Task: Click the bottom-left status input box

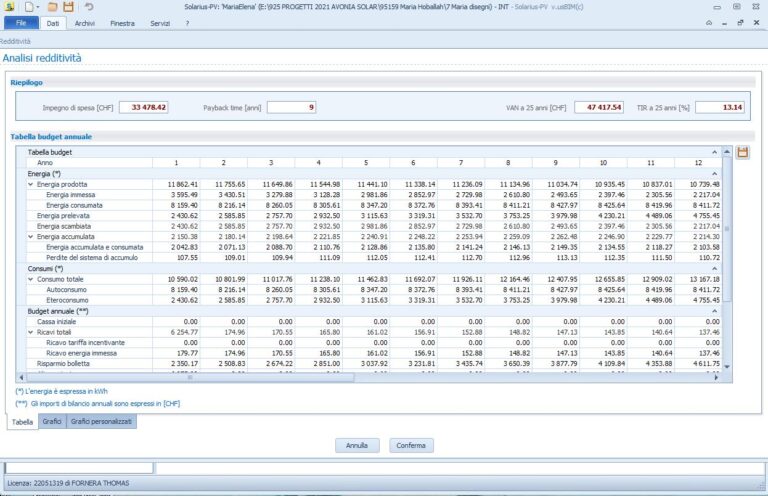Action: click(x=79, y=468)
